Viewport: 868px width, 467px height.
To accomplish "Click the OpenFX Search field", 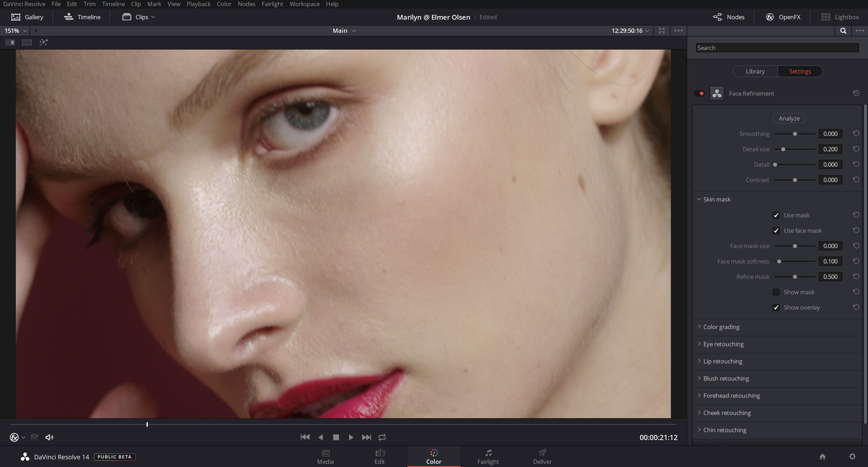I will 777,48.
